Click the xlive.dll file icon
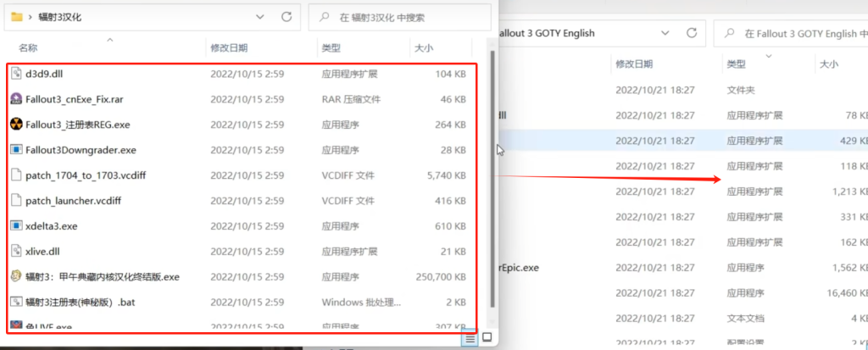 [x=16, y=252]
